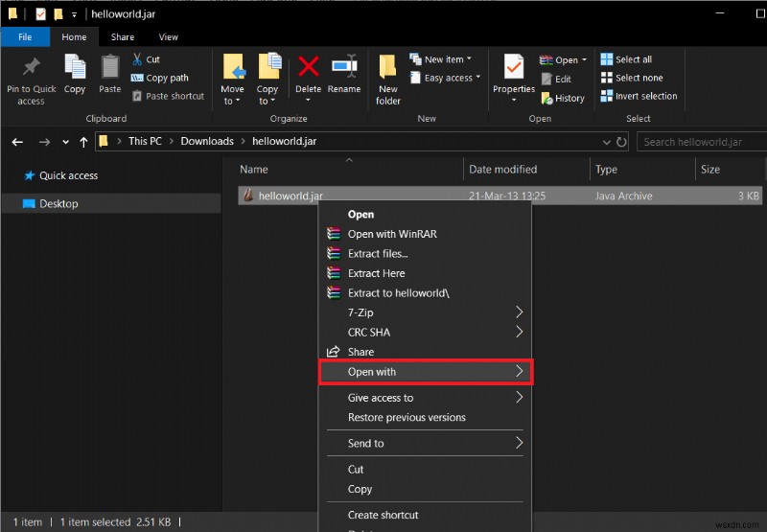Select Extract Here from context menu
The width and height of the screenshot is (767, 532).
point(376,273)
